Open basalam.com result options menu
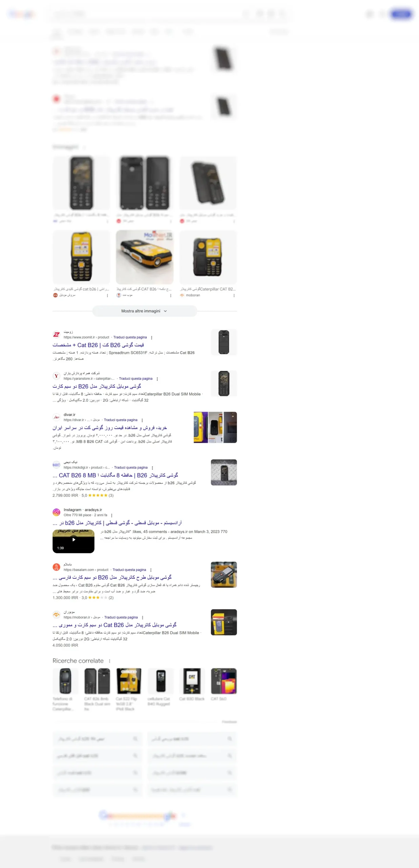 coord(151,570)
